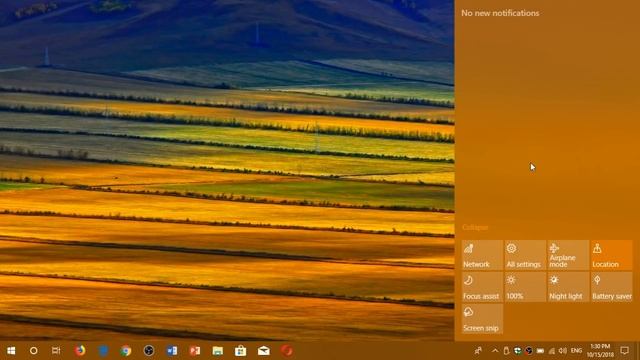Show hidden system tray icons
The image size is (640, 360).
click(495, 351)
